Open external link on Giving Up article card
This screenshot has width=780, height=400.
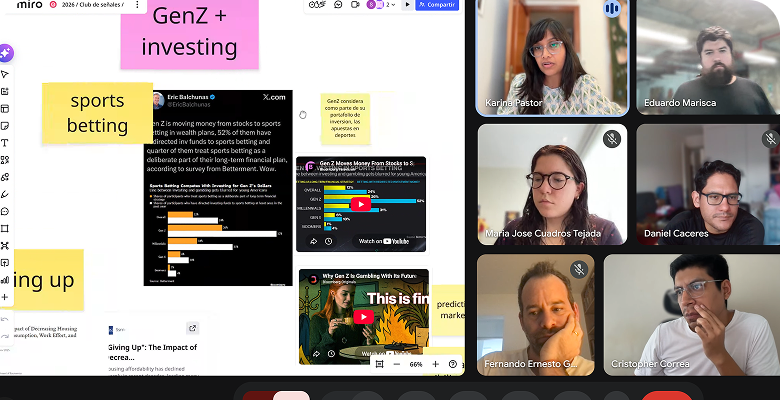click(193, 328)
